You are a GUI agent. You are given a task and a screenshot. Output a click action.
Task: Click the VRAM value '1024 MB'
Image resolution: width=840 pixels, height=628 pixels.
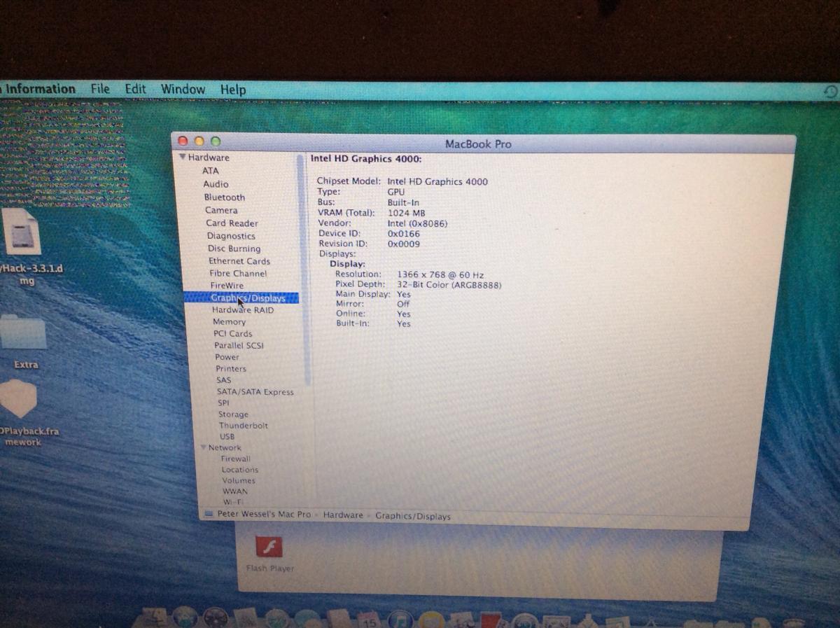point(407,213)
